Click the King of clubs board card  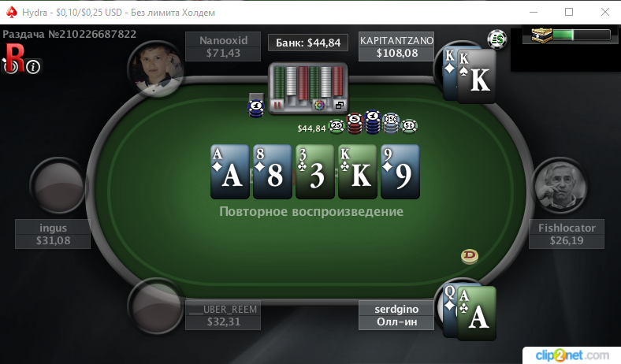tap(358, 172)
